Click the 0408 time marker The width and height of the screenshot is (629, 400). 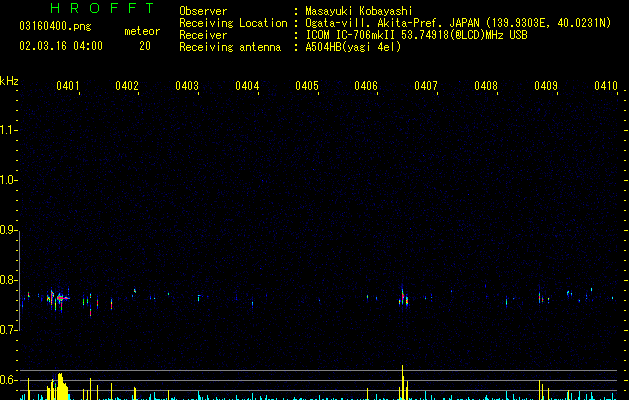point(486,86)
